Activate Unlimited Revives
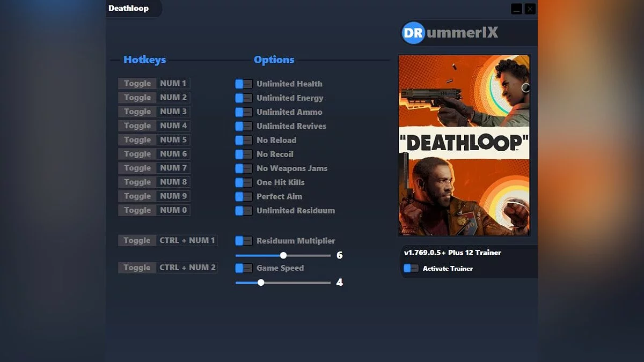Image resolution: width=644 pixels, height=362 pixels. coord(243,126)
